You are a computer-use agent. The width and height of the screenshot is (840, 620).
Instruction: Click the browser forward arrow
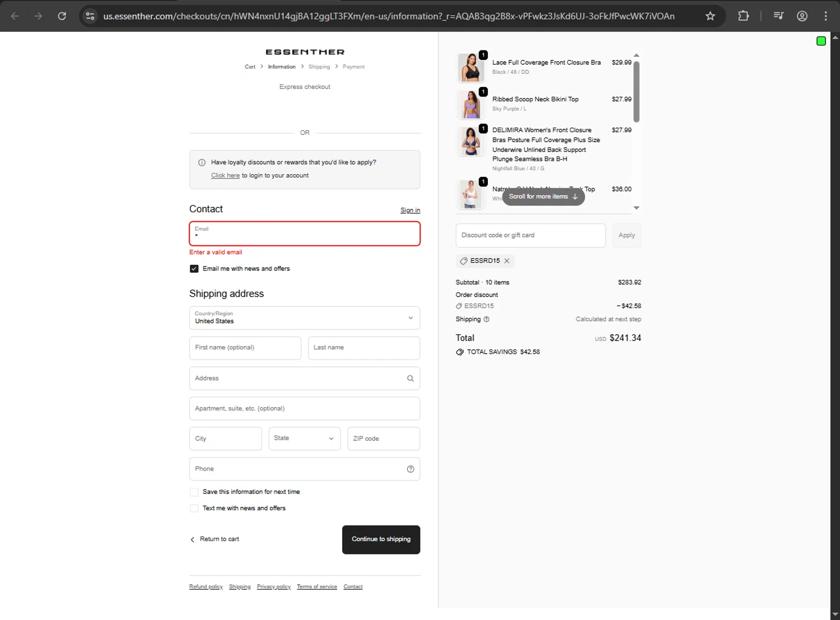click(38, 16)
